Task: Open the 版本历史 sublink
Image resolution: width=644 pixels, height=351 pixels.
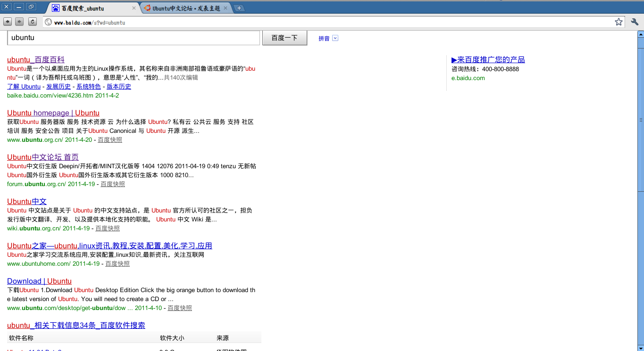Action: (x=119, y=87)
